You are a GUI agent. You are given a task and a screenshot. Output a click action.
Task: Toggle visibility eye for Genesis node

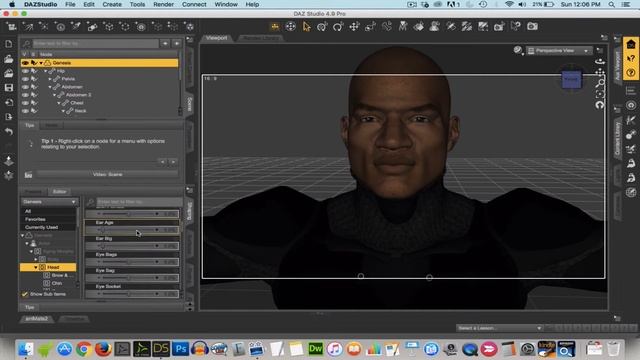tap(25, 63)
